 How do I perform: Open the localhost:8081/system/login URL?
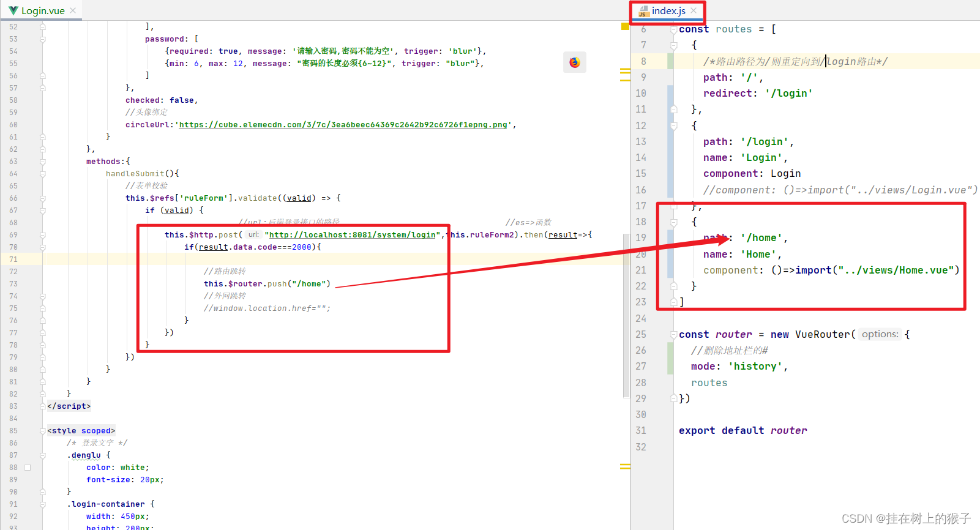353,235
